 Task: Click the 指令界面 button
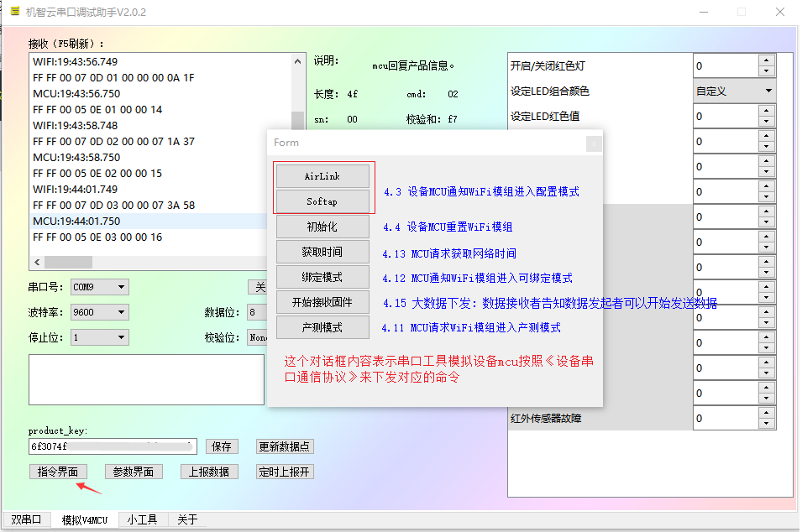pyautogui.click(x=58, y=472)
